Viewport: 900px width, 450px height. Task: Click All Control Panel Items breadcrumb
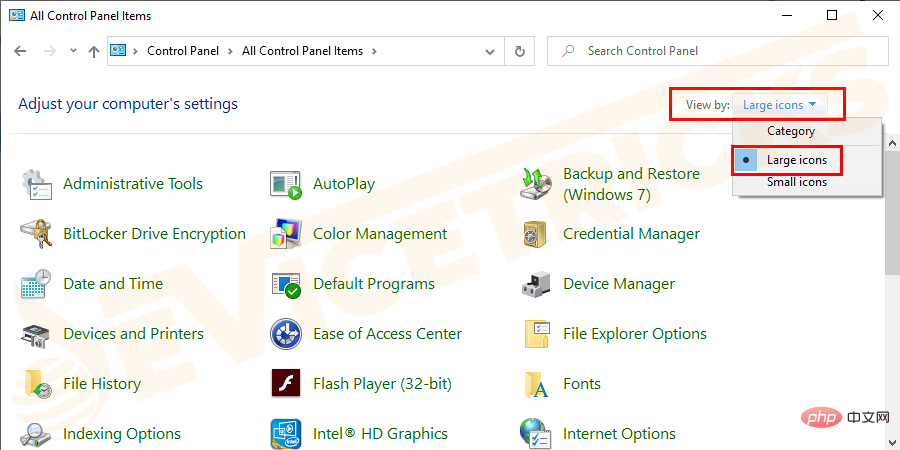[x=302, y=51]
